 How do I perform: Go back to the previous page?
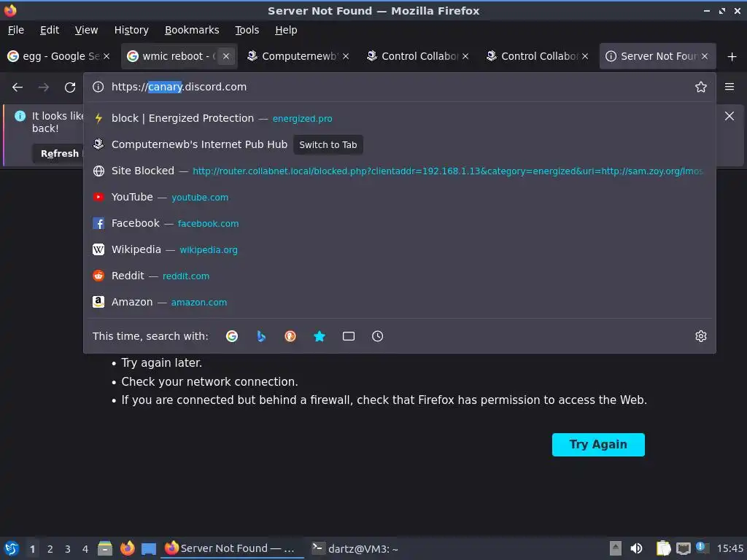[18, 87]
